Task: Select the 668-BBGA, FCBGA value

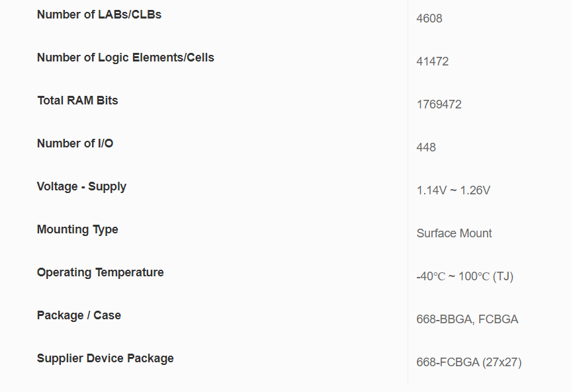Action: (467, 319)
